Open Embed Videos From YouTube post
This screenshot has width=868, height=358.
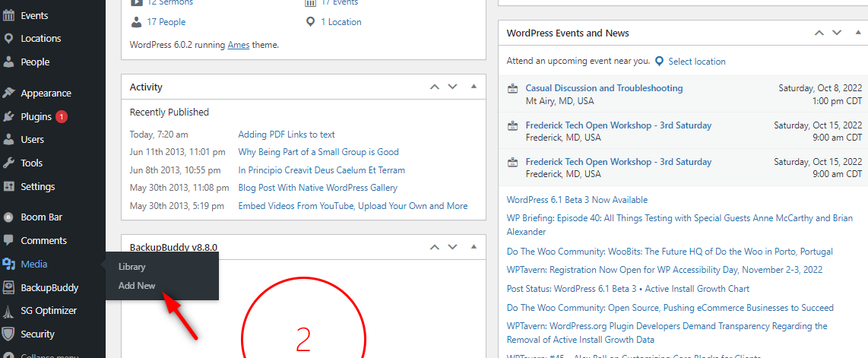click(x=353, y=206)
